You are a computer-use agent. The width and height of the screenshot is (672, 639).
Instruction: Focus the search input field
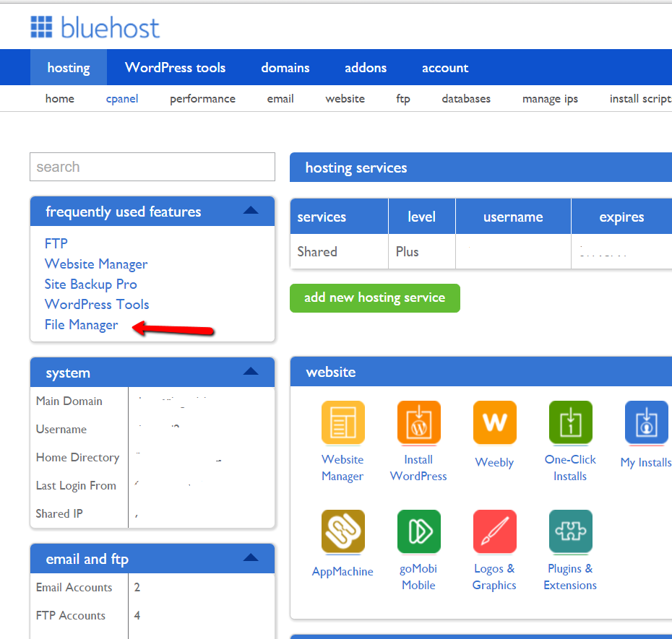click(152, 167)
